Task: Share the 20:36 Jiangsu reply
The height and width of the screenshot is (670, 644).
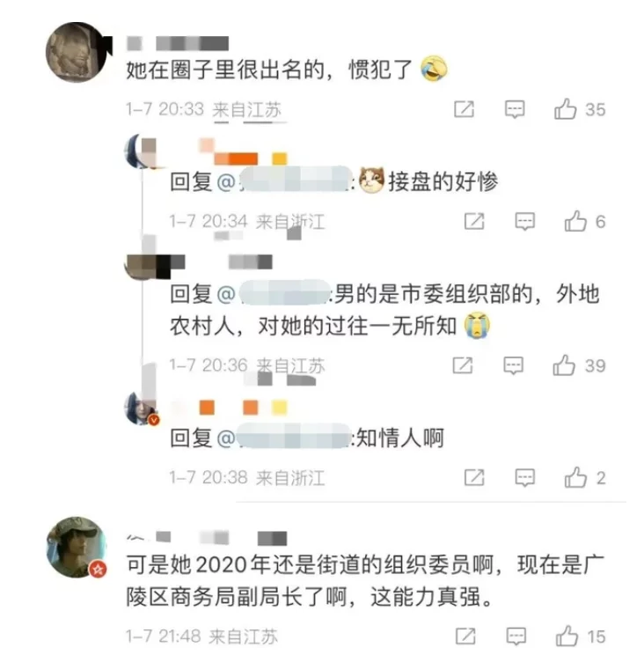Action: [463, 365]
